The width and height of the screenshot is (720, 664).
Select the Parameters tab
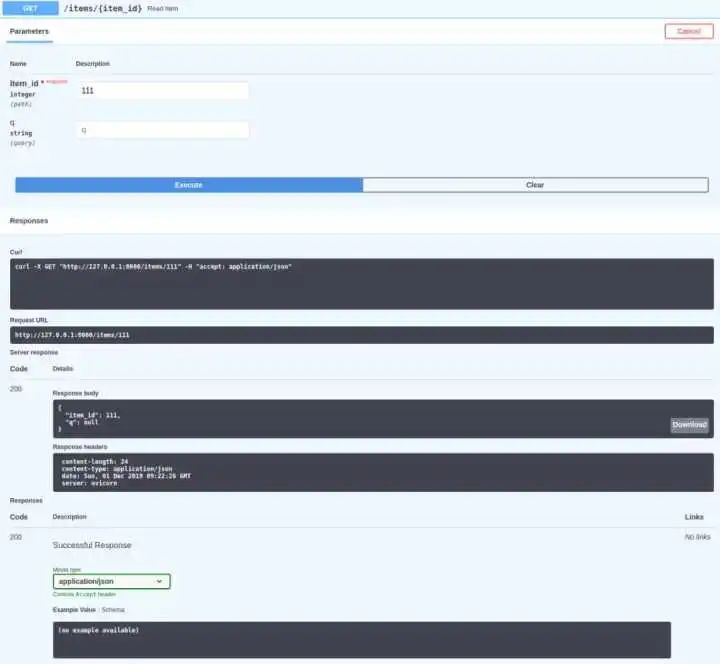[29, 31]
